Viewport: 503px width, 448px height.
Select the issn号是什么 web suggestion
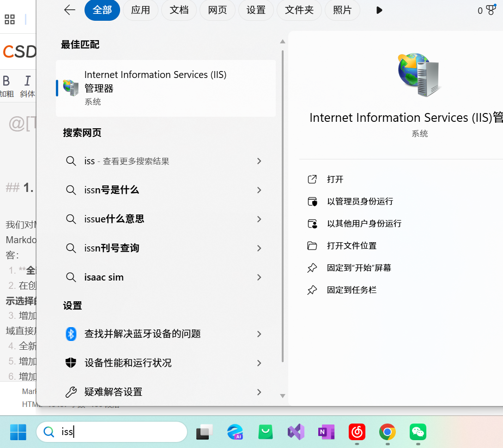point(166,190)
